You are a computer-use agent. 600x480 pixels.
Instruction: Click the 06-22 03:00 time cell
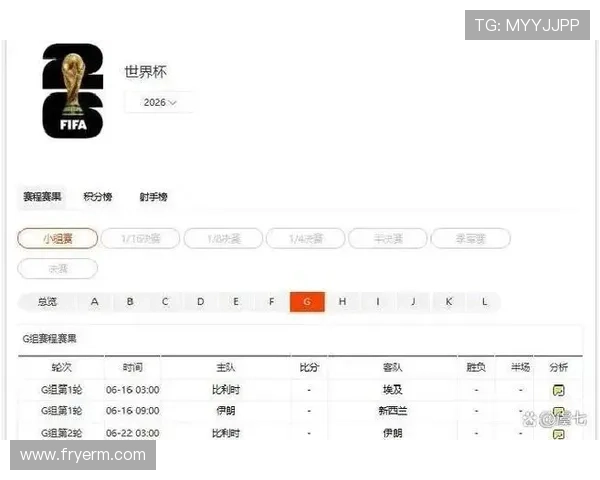132,433
